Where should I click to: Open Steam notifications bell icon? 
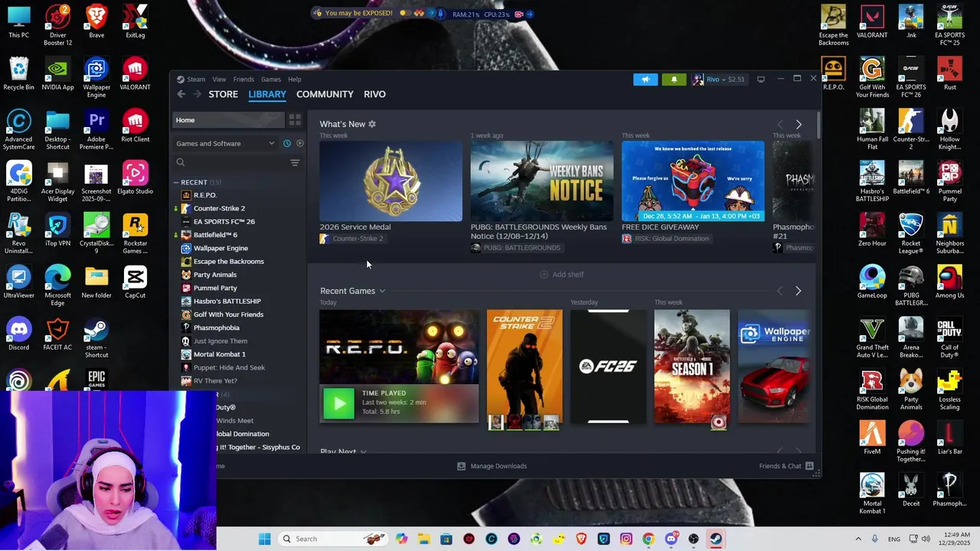tap(674, 79)
